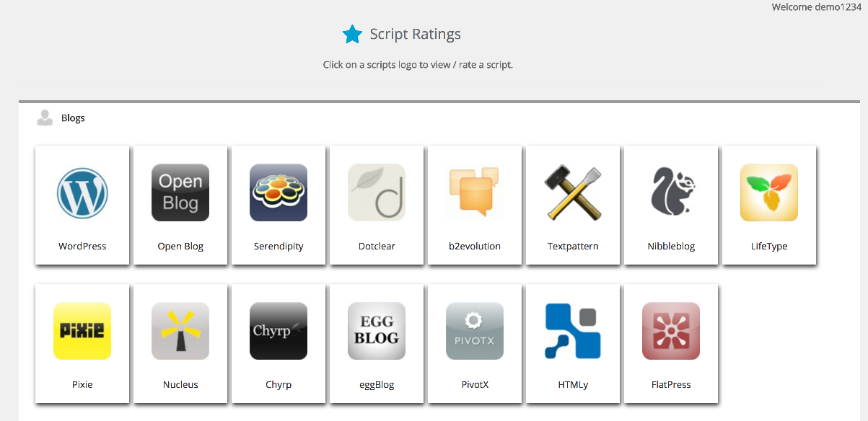Open the Nibbleblog squirrel logo
This screenshot has height=421, width=868.
click(671, 192)
